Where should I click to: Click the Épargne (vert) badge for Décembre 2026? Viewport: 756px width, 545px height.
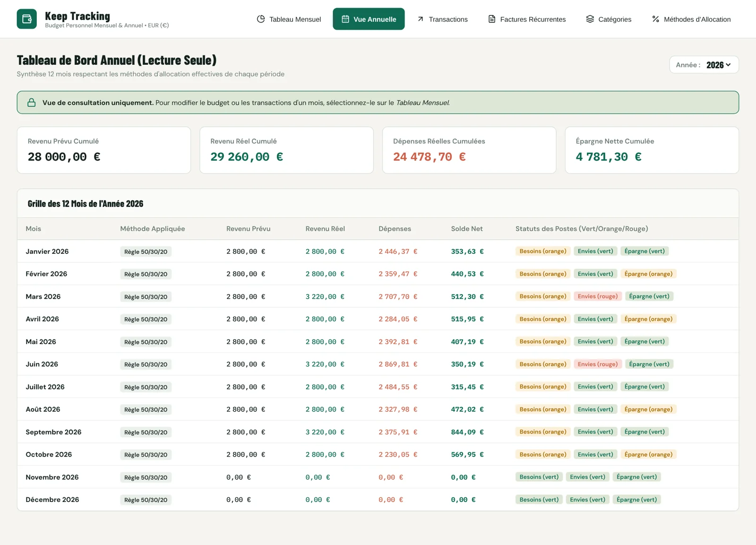click(x=636, y=500)
